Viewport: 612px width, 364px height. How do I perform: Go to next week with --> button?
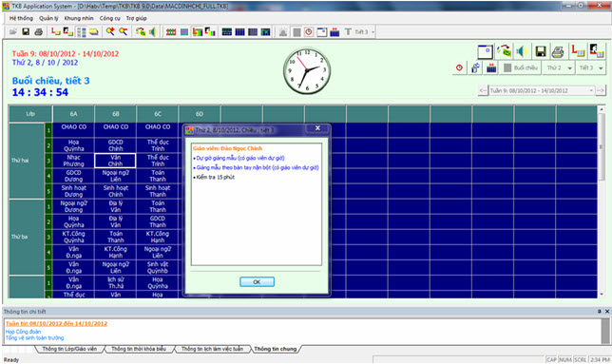coord(601,90)
